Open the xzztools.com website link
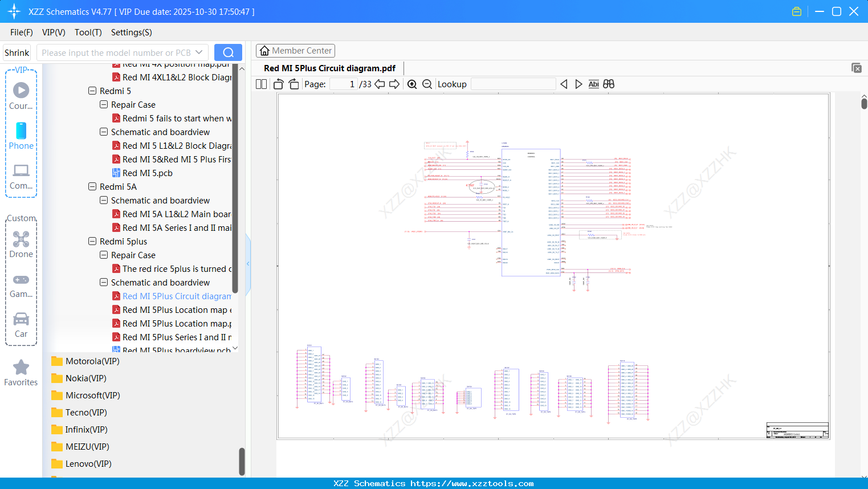 (472, 483)
